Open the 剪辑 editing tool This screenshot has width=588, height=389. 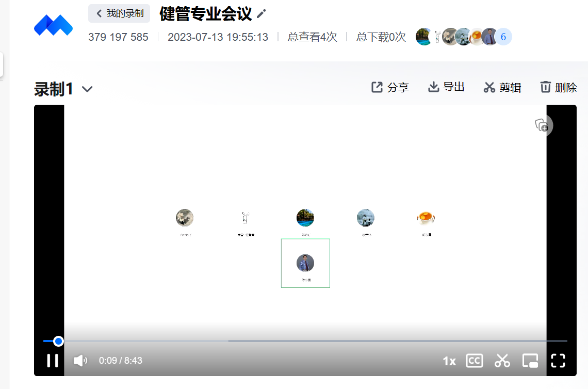(502, 88)
